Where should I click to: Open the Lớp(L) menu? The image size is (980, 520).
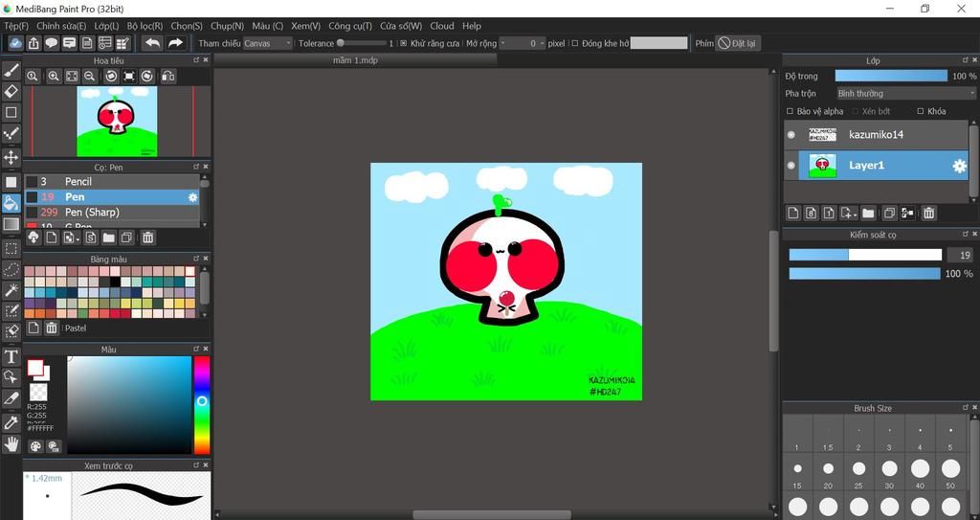(x=106, y=26)
